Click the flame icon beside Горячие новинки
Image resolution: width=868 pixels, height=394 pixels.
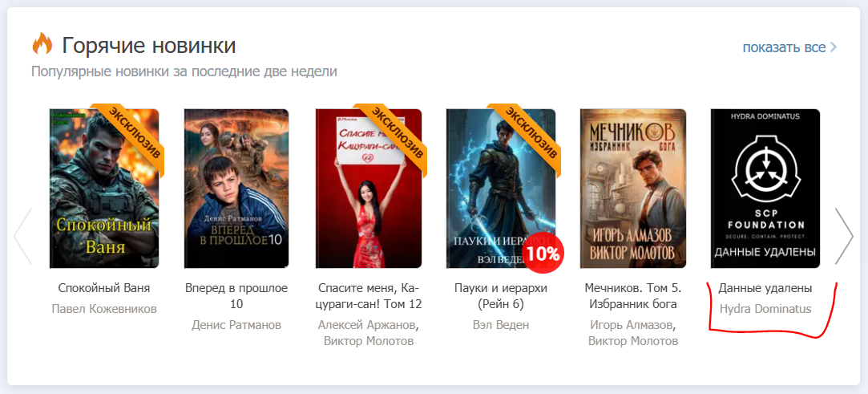tap(42, 44)
